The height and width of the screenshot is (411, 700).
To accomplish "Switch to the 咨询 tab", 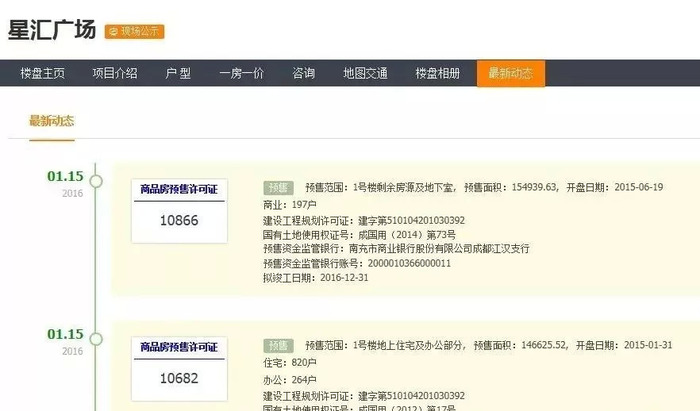I will point(304,73).
